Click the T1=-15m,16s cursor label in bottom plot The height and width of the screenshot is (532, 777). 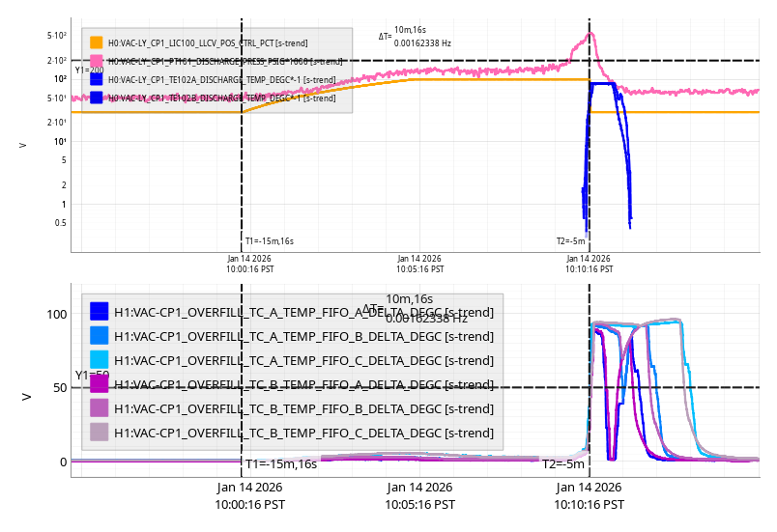click(x=280, y=464)
